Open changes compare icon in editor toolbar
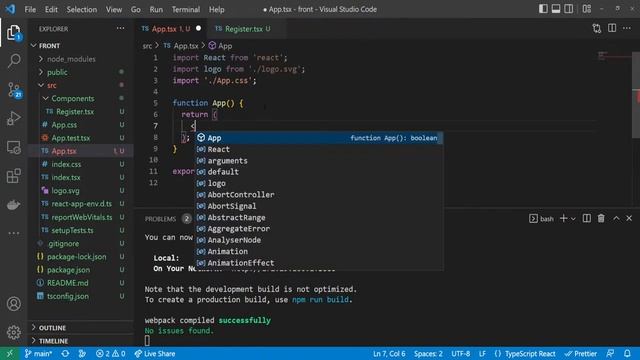This screenshot has width=640, height=360. click(x=597, y=29)
